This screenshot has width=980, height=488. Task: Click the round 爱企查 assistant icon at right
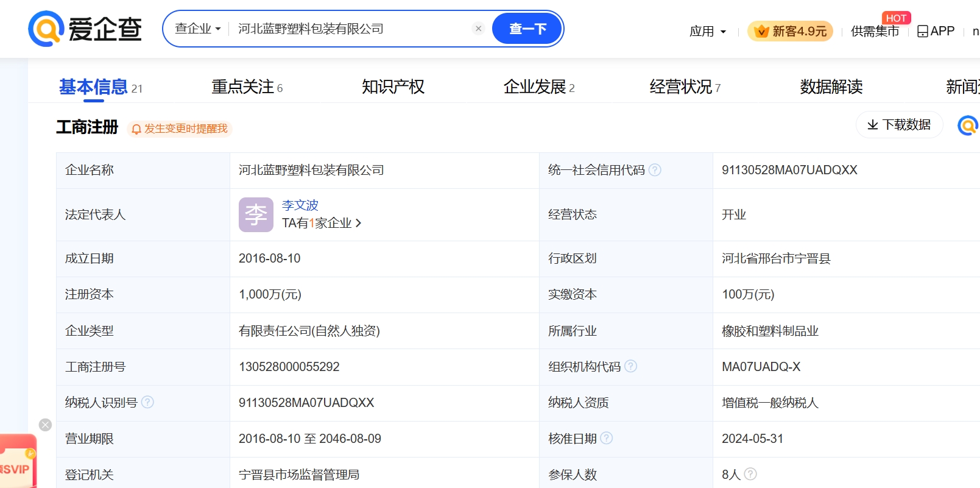(x=968, y=126)
